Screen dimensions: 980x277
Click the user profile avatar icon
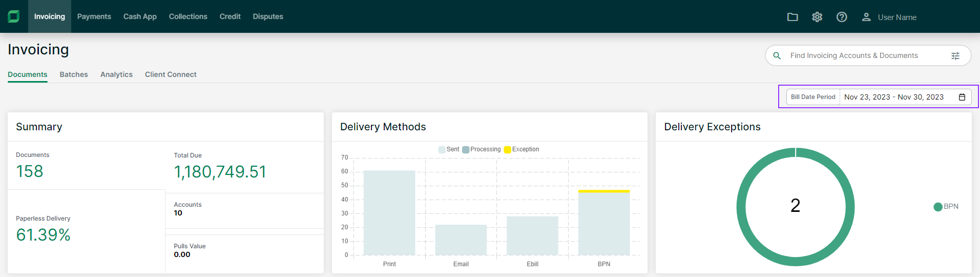(x=866, y=17)
